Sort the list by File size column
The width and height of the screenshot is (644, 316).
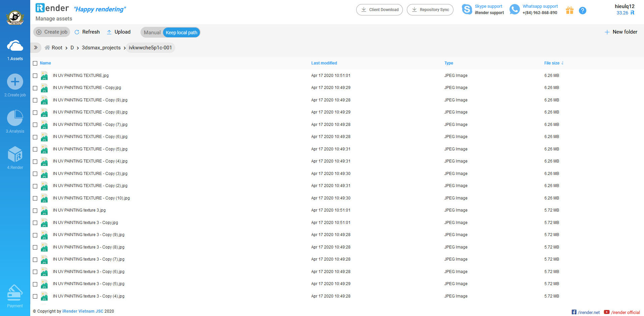coord(552,63)
